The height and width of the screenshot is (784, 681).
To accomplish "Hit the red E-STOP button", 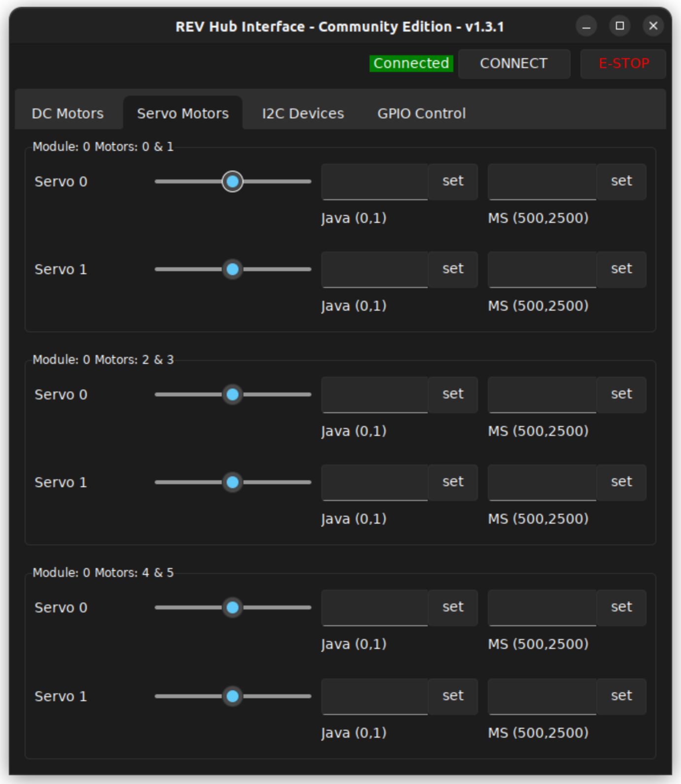I will pyautogui.click(x=623, y=64).
